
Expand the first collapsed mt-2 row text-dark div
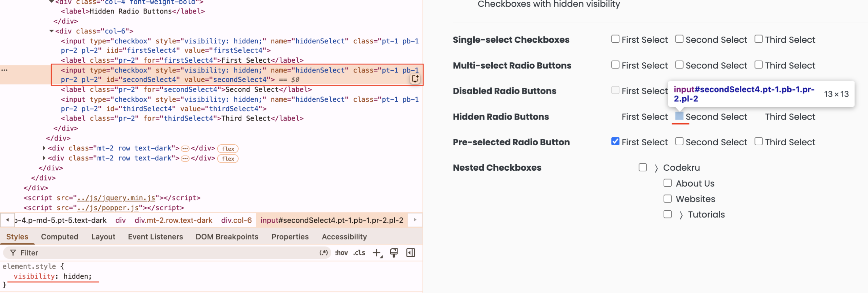point(44,148)
